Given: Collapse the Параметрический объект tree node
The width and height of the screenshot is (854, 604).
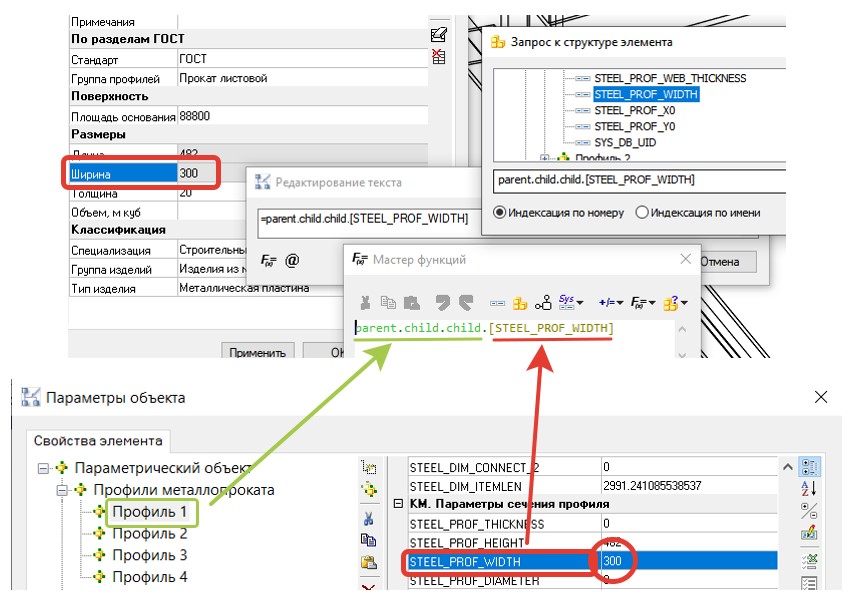Looking at the screenshot, I should pyautogui.click(x=44, y=468).
